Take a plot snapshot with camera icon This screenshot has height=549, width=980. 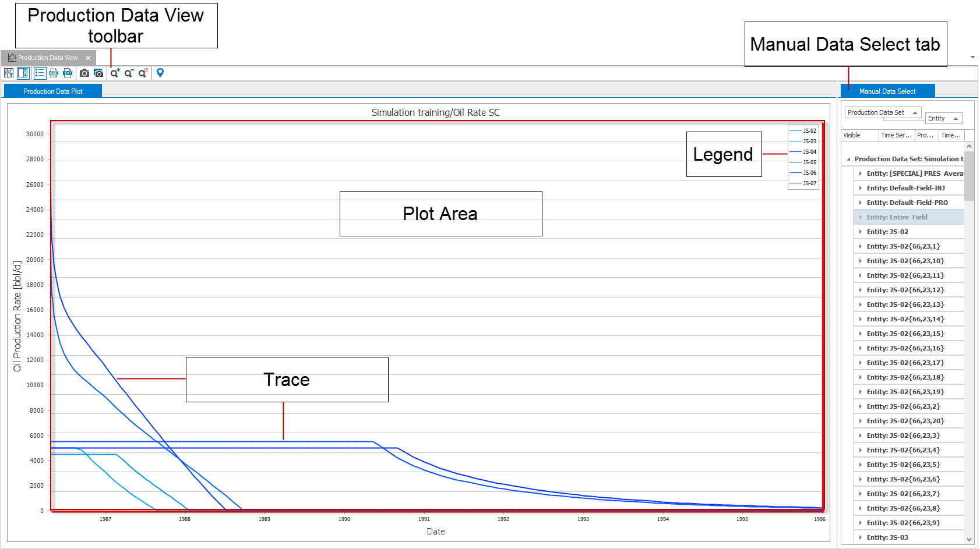84,73
